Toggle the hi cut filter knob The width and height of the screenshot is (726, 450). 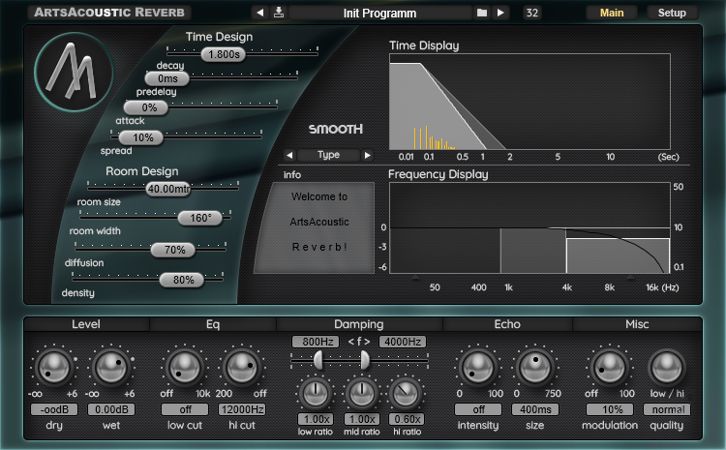[241, 368]
